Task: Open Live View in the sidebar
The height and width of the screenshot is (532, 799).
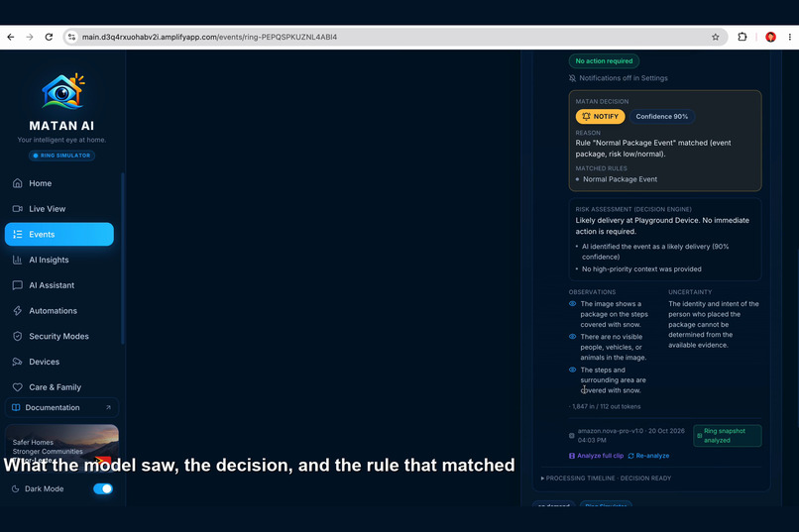Action: [x=59, y=209]
